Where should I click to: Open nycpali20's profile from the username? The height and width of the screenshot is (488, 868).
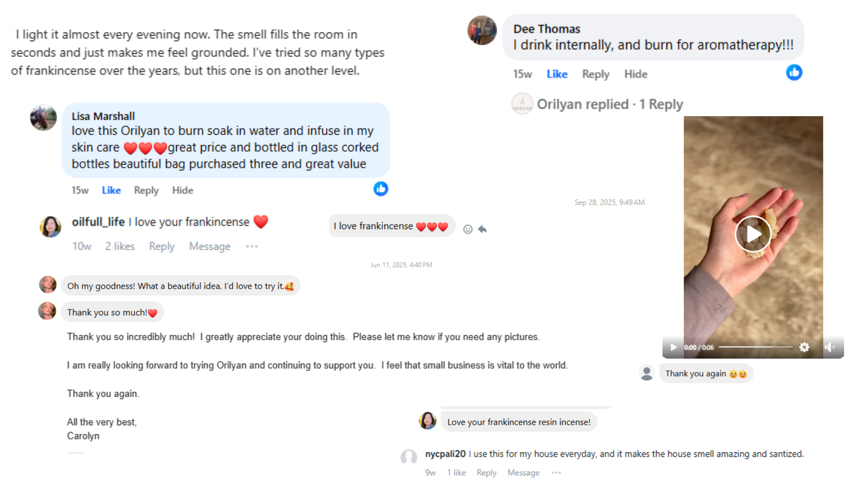(x=445, y=454)
